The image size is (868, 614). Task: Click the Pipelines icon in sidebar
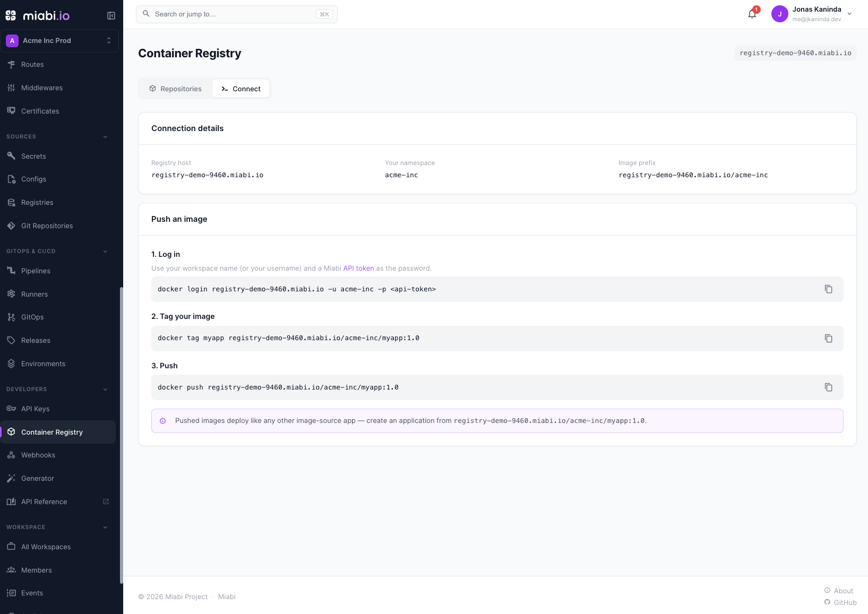click(11, 271)
